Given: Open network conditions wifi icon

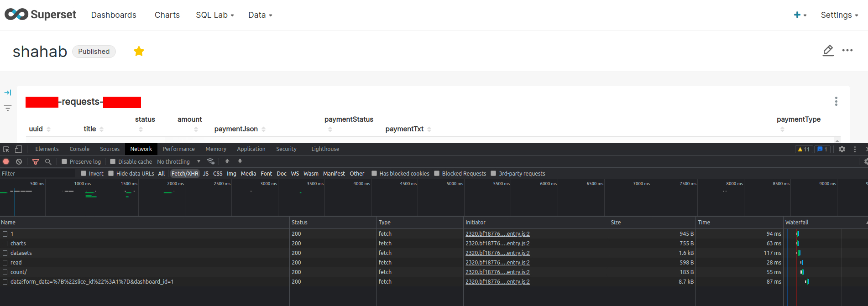Looking at the screenshot, I should point(210,161).
